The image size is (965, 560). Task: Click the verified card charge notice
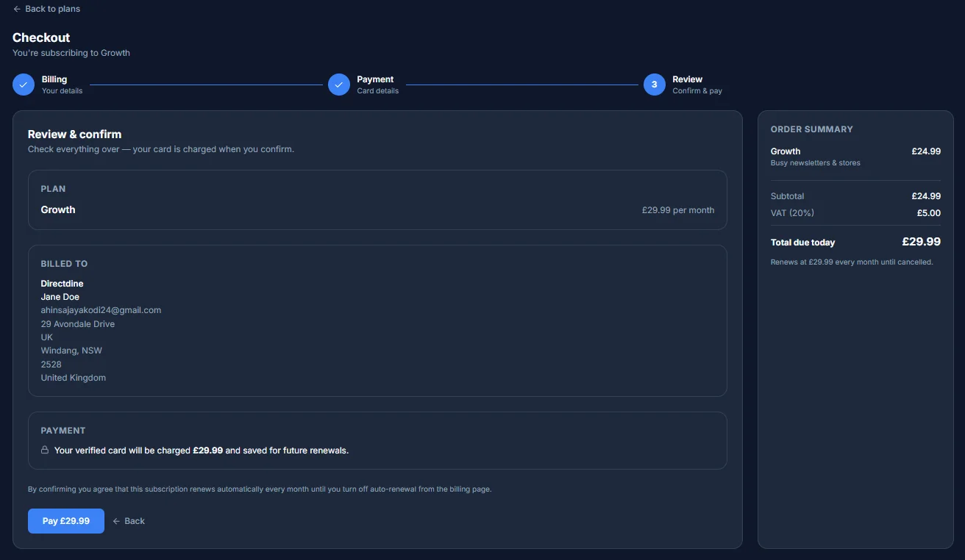pos(202,450)
